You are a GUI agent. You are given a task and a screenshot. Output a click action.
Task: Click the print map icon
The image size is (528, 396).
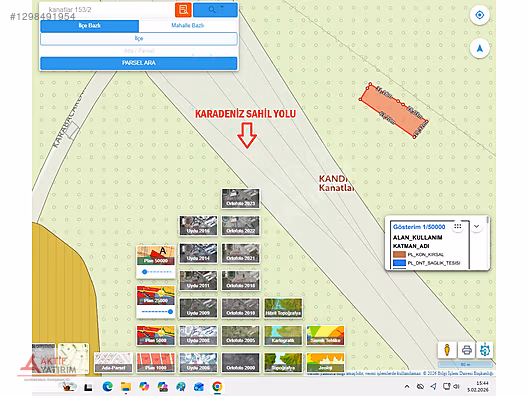point(466,350)
